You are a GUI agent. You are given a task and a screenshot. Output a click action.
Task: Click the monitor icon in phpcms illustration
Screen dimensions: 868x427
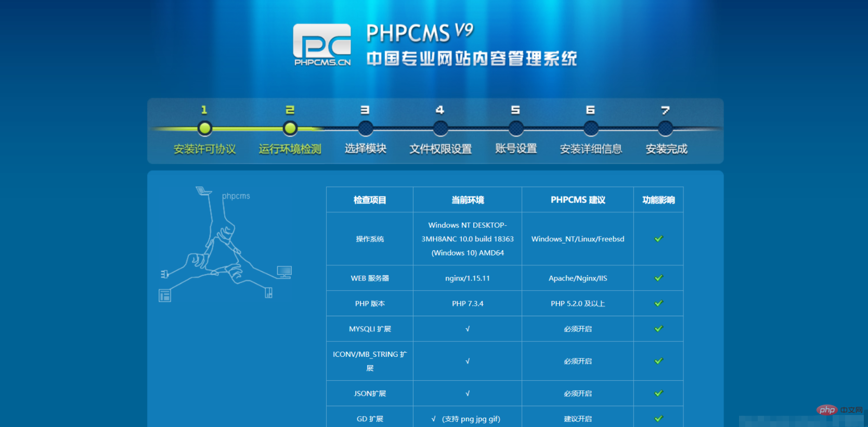pos(284,272)
